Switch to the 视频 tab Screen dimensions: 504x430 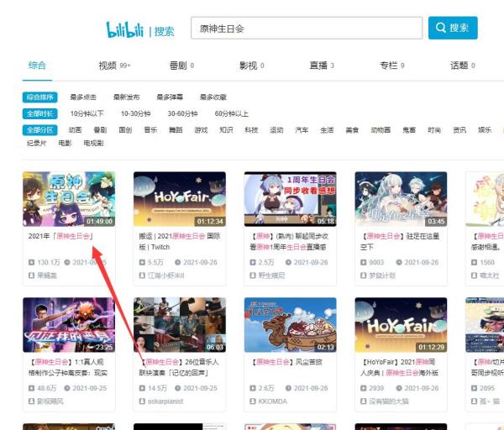point(108,65)
